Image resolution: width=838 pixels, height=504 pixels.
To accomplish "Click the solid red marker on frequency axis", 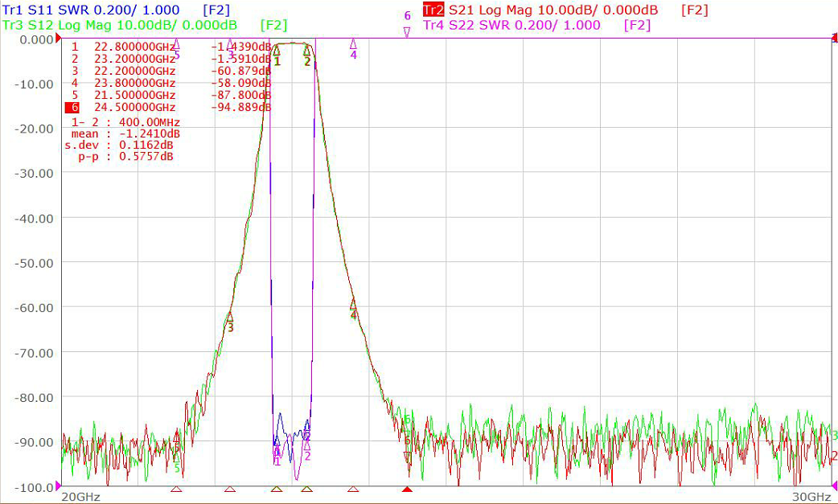I will click(x=407, y=489).
